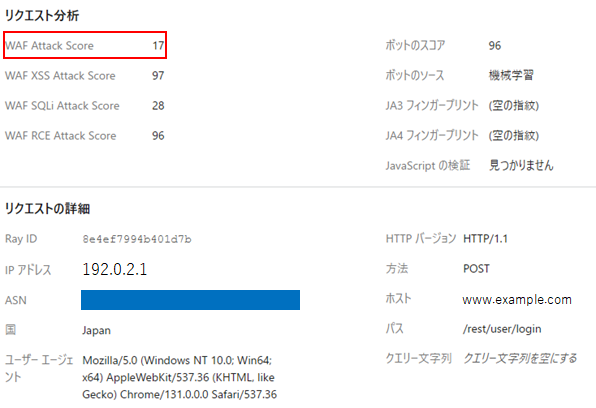Click the JA3 フィンガープリント label
596x408 pixels.
(x=432, y=105)
